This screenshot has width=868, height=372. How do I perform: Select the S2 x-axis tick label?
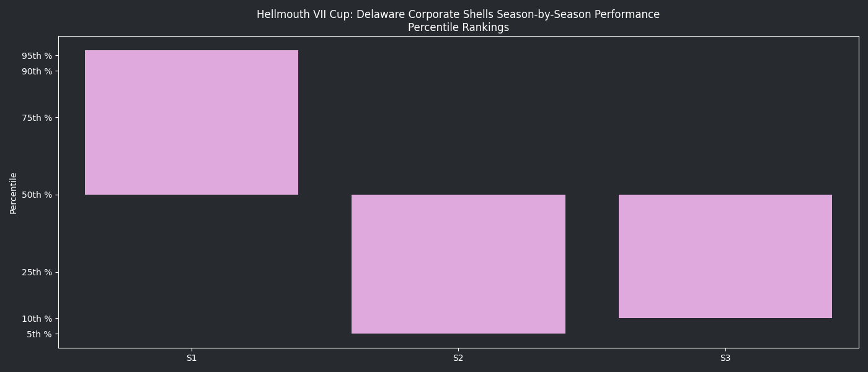coord(458,358)
